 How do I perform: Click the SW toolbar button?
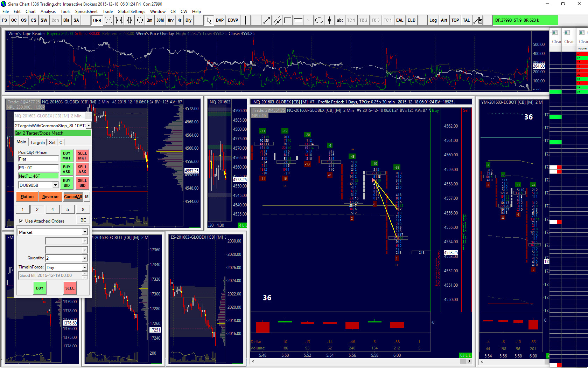pyautogui.click(x=44, y=20)
